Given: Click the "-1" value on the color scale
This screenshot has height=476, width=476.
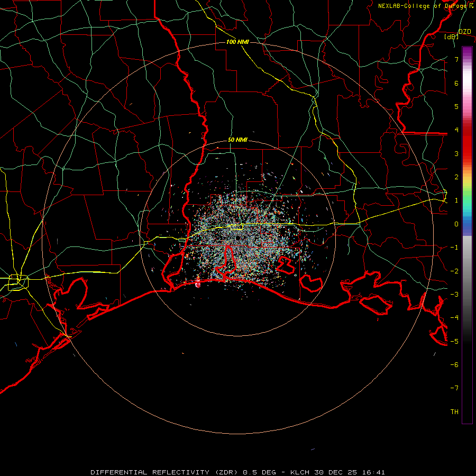Looking at the screenshot, I should [454, 248].
